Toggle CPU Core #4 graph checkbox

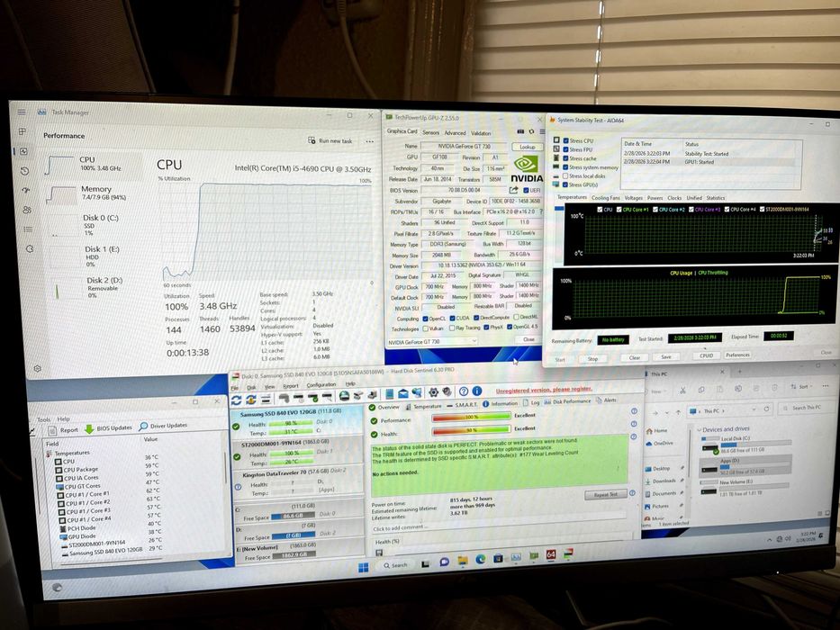[x=727, y=210]
